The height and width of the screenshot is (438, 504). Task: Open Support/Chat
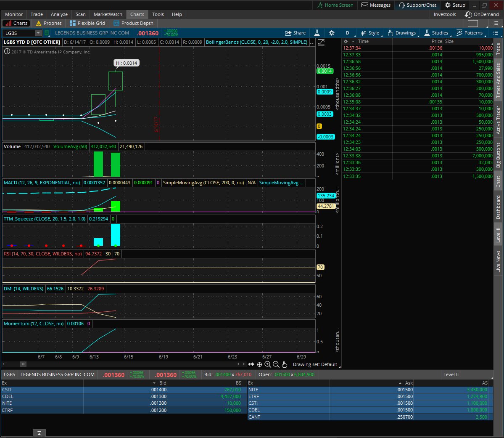pyautogui.click(x=417, y=5)
